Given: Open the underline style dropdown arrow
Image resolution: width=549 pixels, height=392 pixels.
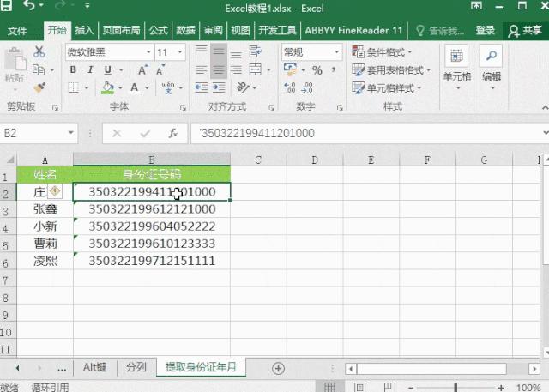Looking at the screenshot, I should [x=121, y=70].
